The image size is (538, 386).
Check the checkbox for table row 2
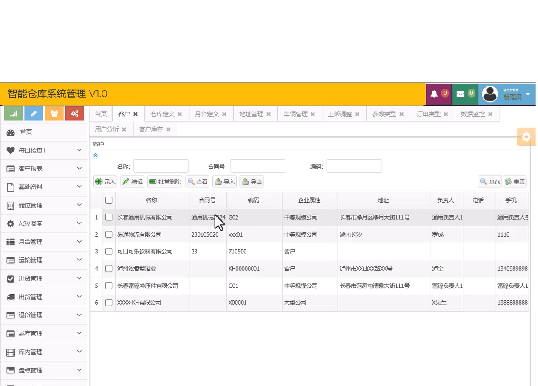(109, 234)
